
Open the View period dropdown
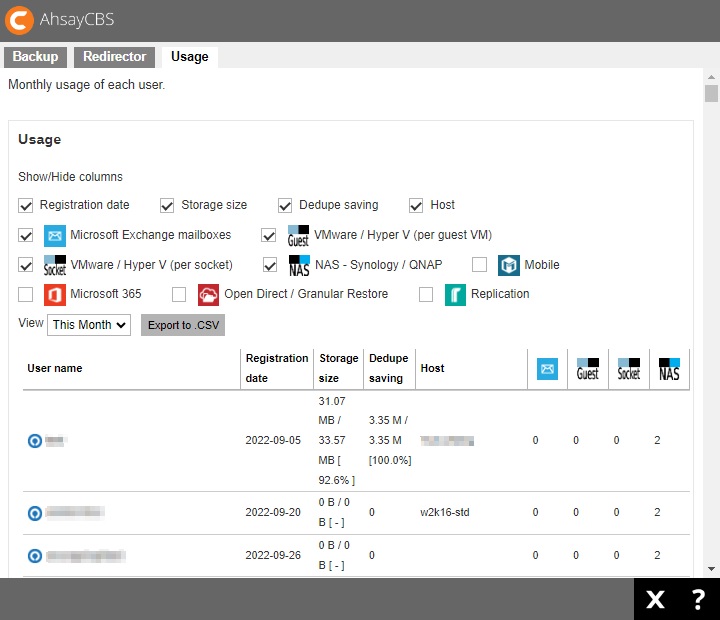pos(89,325)
